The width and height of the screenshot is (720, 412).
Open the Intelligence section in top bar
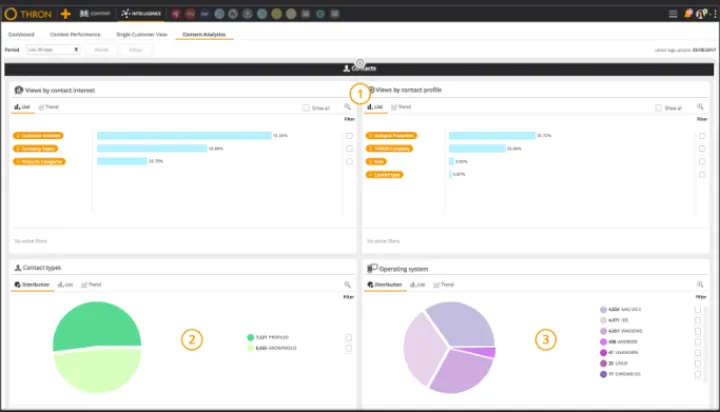tap(139, 14)
